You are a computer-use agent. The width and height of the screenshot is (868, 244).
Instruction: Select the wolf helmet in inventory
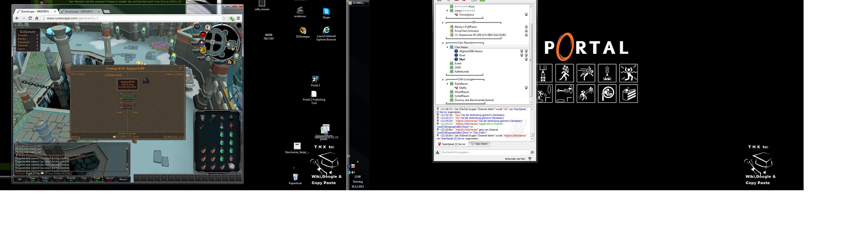point(203,117)
